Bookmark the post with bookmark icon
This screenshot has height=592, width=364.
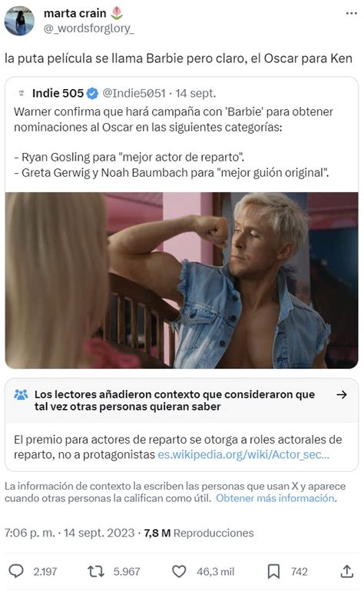coord(273,571)
